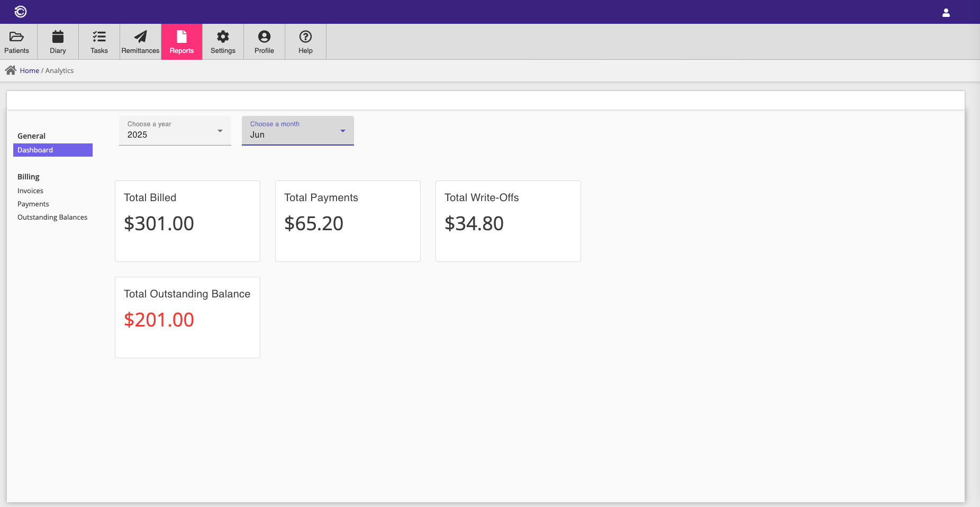The height and width of the screenshot is (507, 980).
Task: Expand the Choose a year dropdown
Action: [175, 131]
